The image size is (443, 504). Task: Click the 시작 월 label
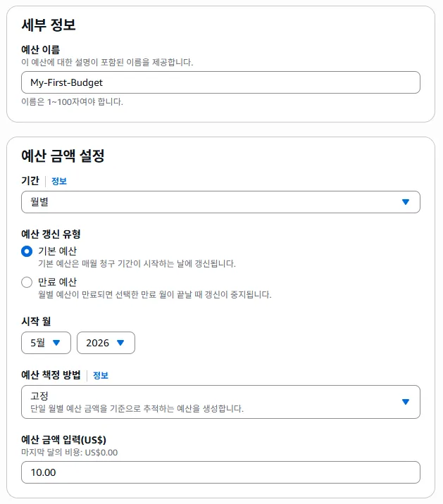[36, 321]
